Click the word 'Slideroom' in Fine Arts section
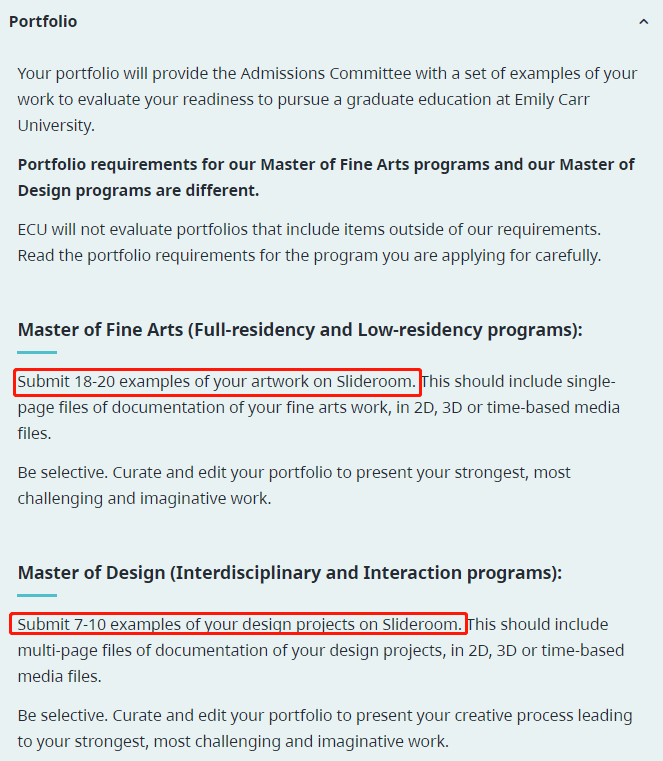This screenshot has height=761, width=663. pos(374,382)
